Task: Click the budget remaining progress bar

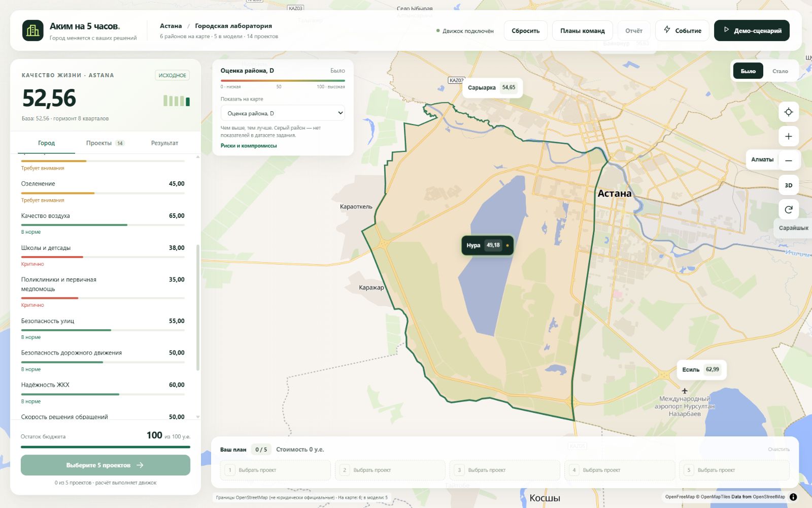Action: pyautogui.click(x=106, y=447)
